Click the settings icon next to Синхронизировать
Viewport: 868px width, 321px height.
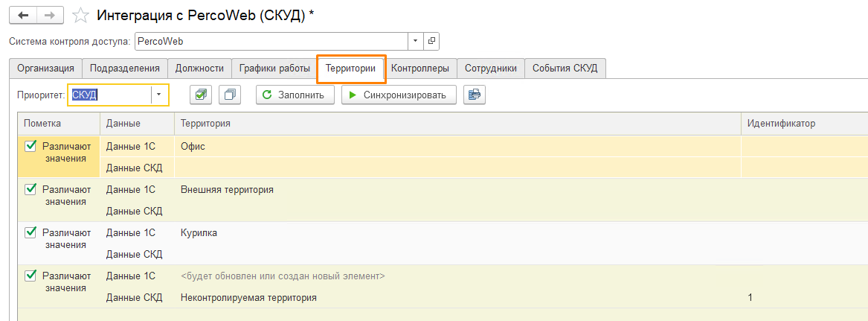(x=474, y=95)
